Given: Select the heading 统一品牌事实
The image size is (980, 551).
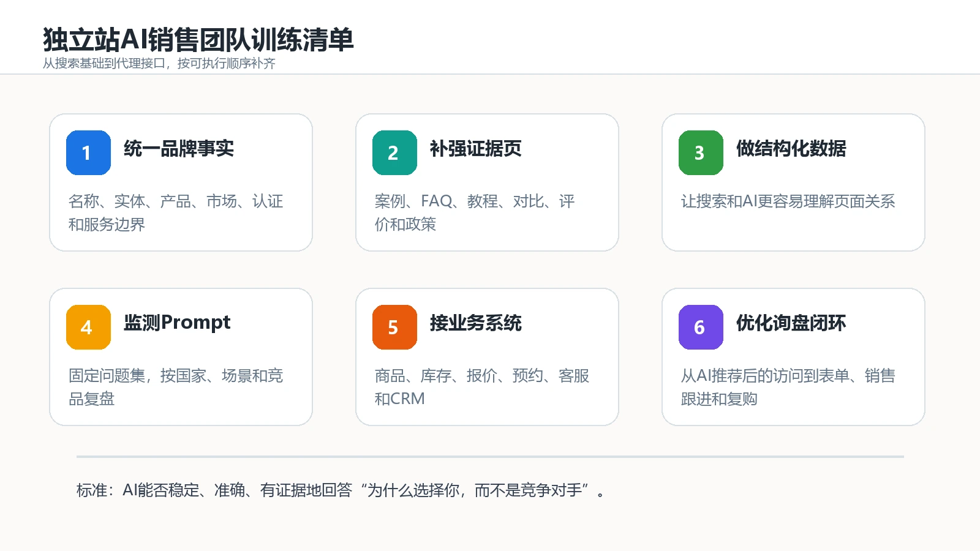Looking at the screenshot, I should 179,148.
